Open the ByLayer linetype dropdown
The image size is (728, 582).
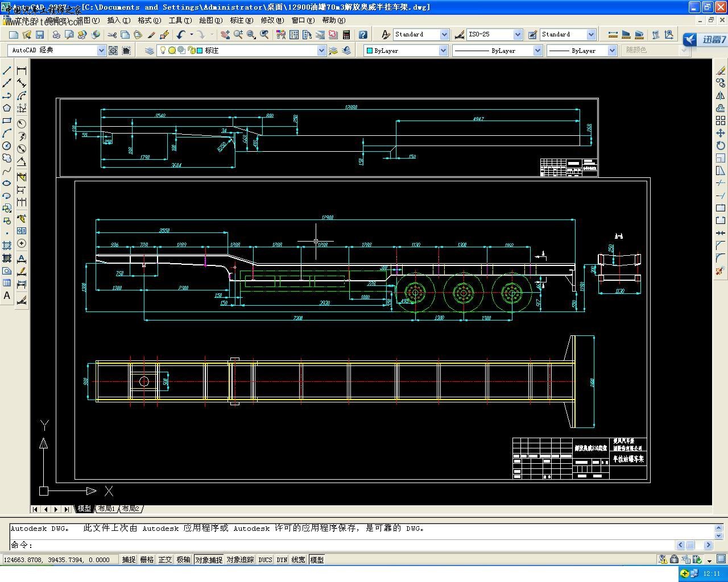pos(537,51)
